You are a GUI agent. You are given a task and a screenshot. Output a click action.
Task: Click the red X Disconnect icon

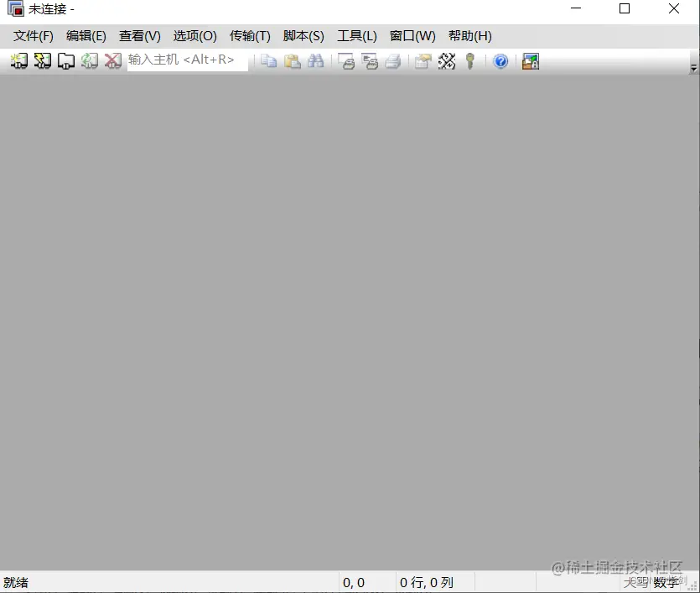point(113,60)
